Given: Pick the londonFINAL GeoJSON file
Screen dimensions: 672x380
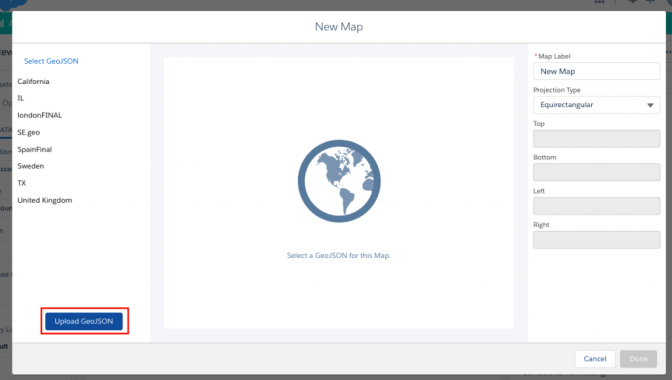Looking at the screenshot, I should pyautogui.click(x=39, y=115).
